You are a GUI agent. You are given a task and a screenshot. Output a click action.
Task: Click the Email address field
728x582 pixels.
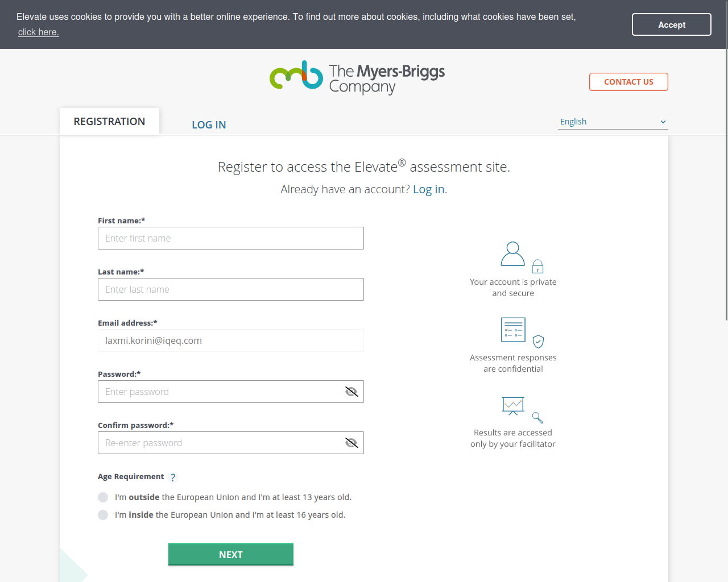tap(231, 340)
